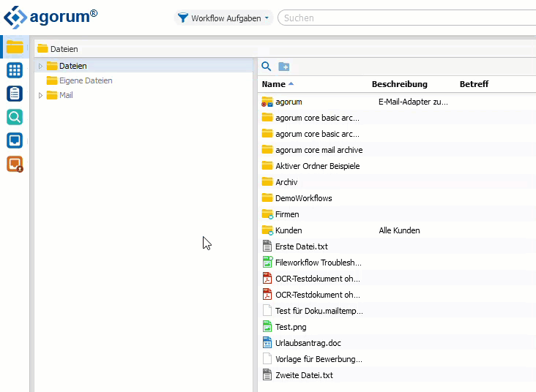Click the new folder toolbar icon

pyautogui.click(x=283, y=67)
